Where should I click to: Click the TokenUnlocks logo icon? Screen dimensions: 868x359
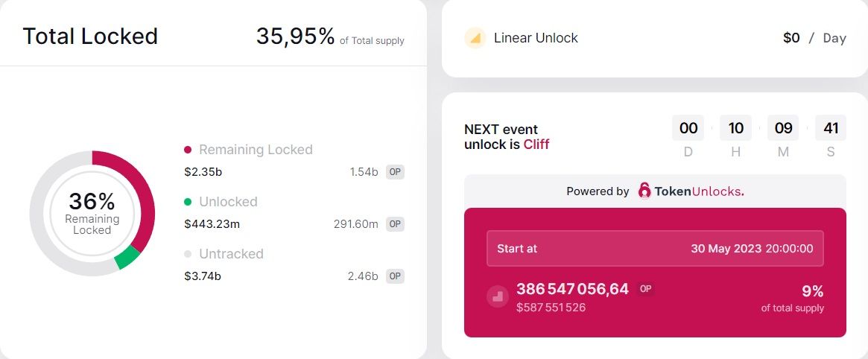(644, 191)
